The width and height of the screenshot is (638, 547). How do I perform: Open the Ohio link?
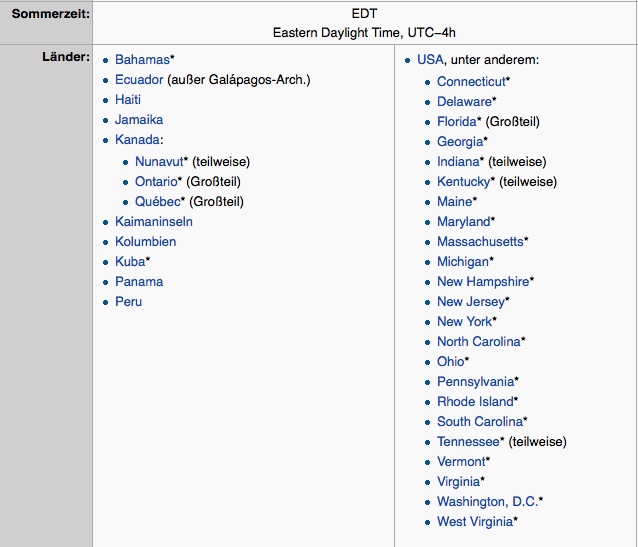pyautogui.click(x=450, y=361)
